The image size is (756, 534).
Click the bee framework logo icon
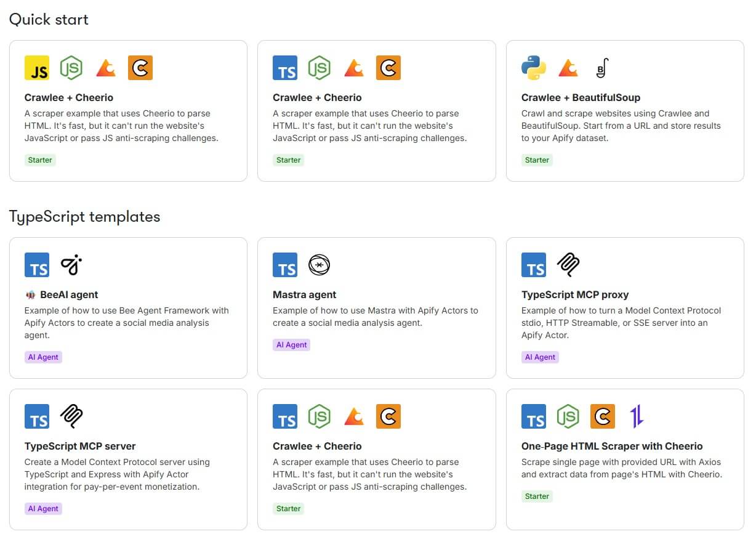[71, 265]
